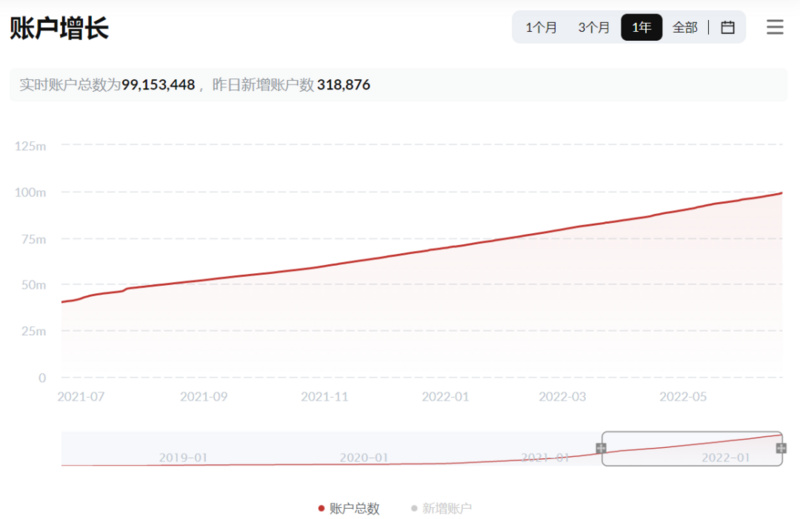Toggle the 账户总数 legend series
Screen dimensions: 800x519
pyautogui.click(x=348, y=508)
